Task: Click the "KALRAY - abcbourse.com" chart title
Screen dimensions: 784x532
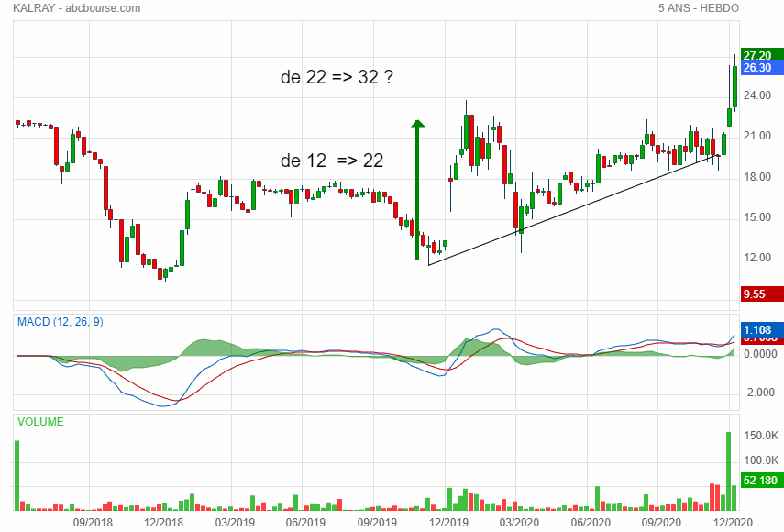Action: (x=76, y=8)
